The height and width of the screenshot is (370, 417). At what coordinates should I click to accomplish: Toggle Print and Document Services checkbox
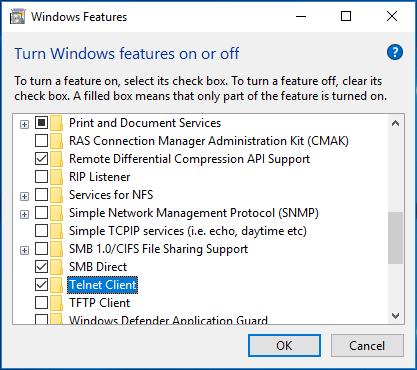[41, 123]
